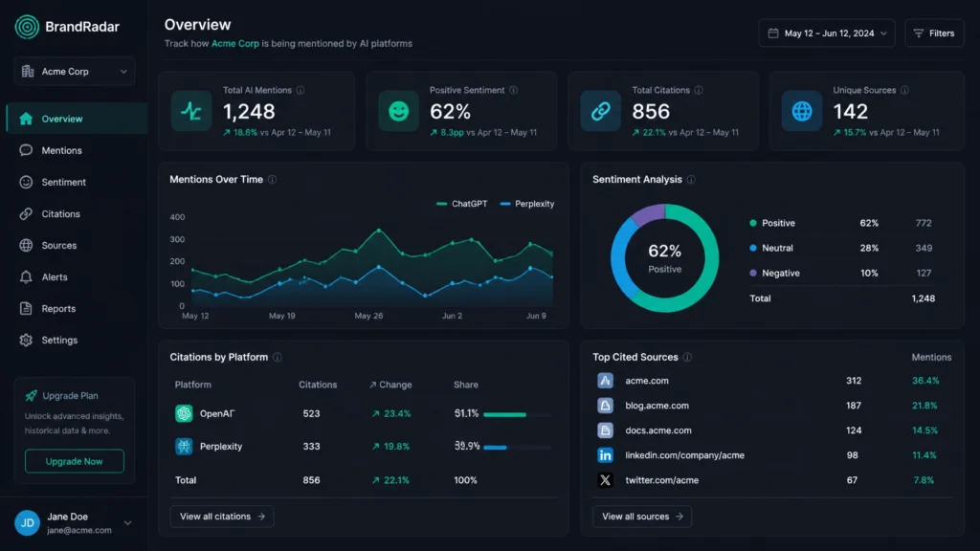Click the LinkedIn source icon
The image size is (980, 551).
point(605,455)
